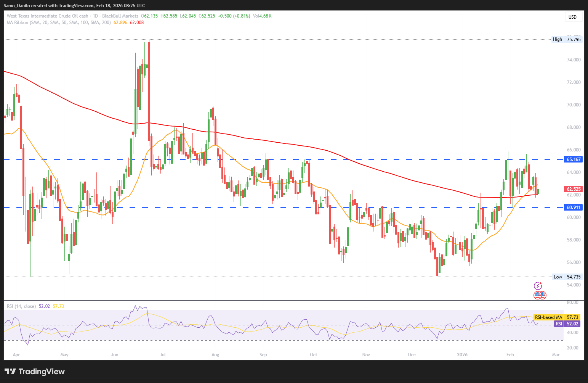
Task: Click the purple RSI 52.02 value label
Action: coord(567,324)
